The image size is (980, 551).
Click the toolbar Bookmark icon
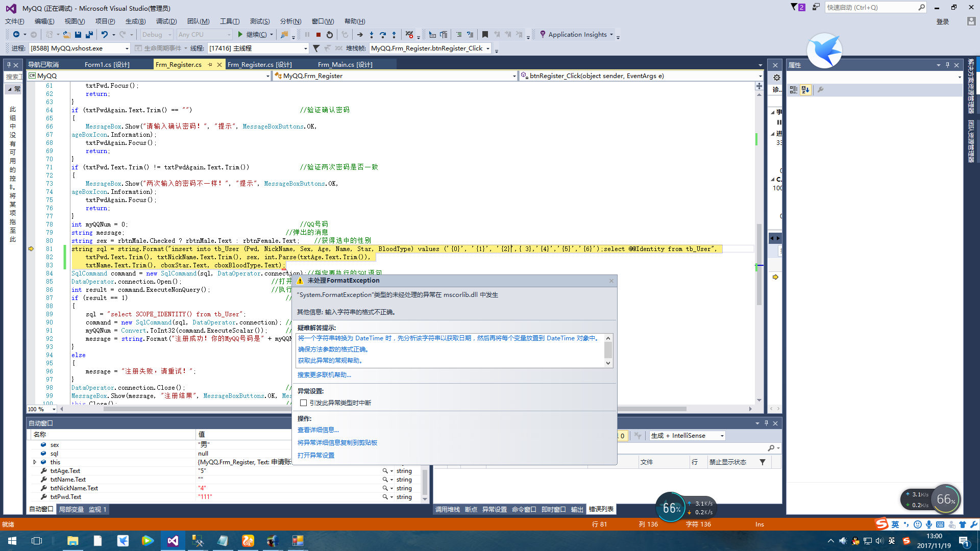(x=485, y=35)
